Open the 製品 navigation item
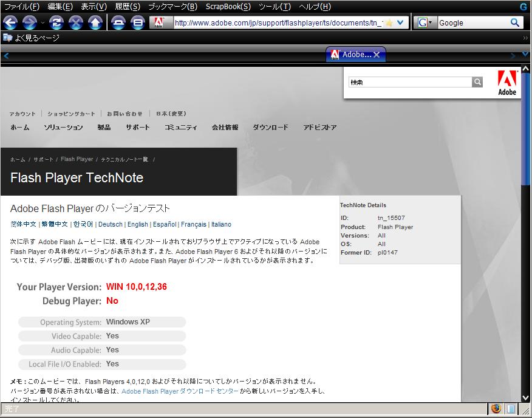This screenshot has width=532, height=418. 104,128
